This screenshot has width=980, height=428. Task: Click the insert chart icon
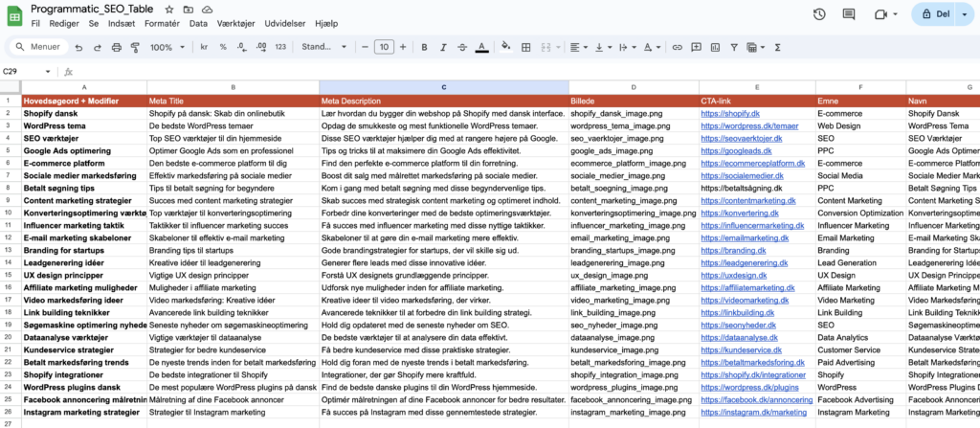tap(715, 47)
